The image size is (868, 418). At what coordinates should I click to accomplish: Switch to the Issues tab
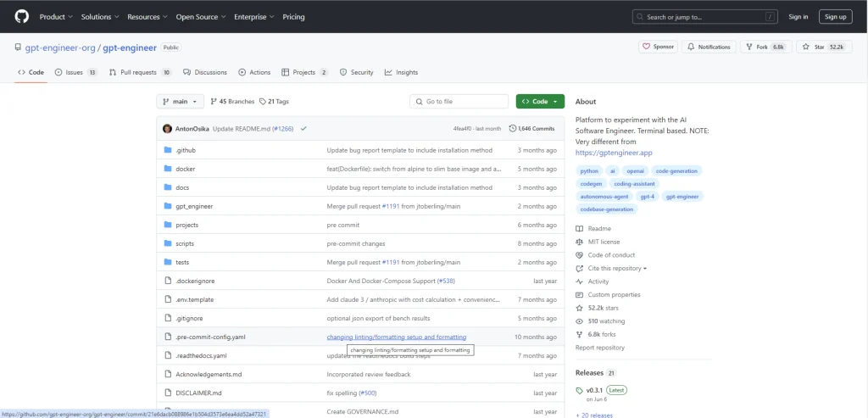tap(75, 73)
